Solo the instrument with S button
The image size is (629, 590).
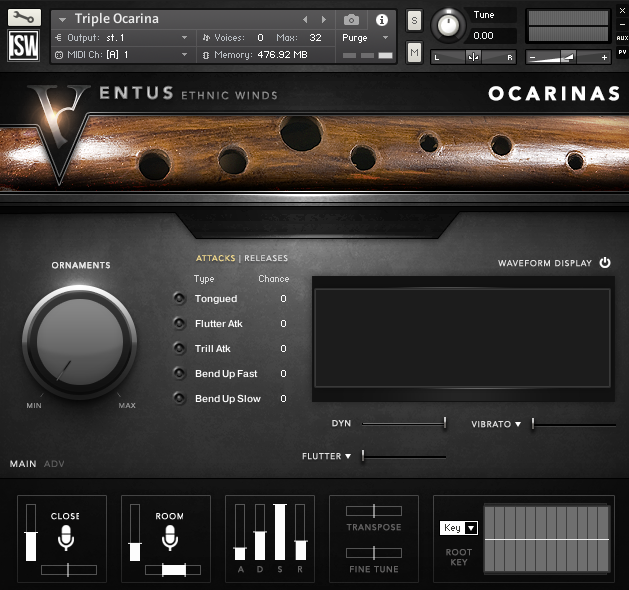pos(414,20)
